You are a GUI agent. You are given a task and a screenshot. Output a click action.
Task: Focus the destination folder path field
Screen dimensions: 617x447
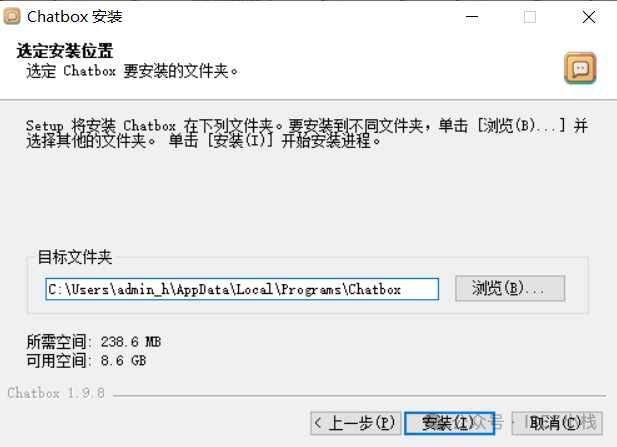coord(242,289)
